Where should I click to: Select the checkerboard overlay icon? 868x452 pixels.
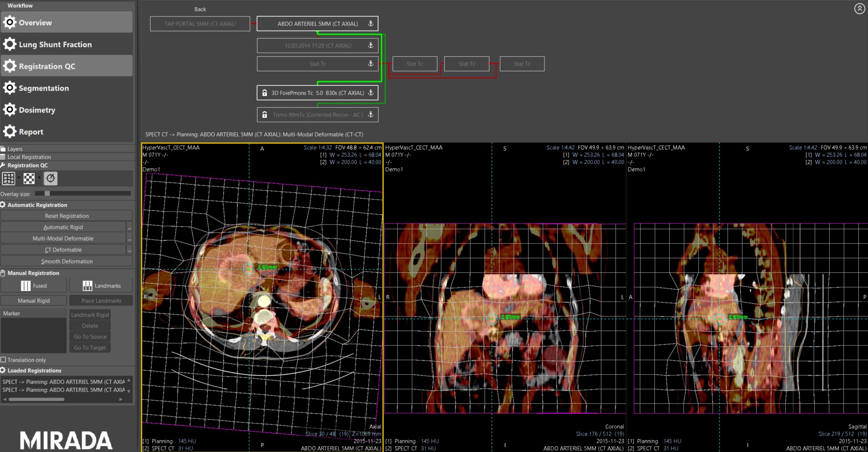[x=29, y=179]
